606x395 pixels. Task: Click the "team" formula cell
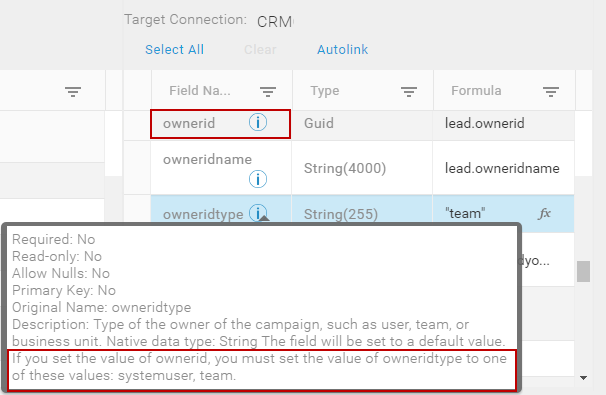click(504, 214)
